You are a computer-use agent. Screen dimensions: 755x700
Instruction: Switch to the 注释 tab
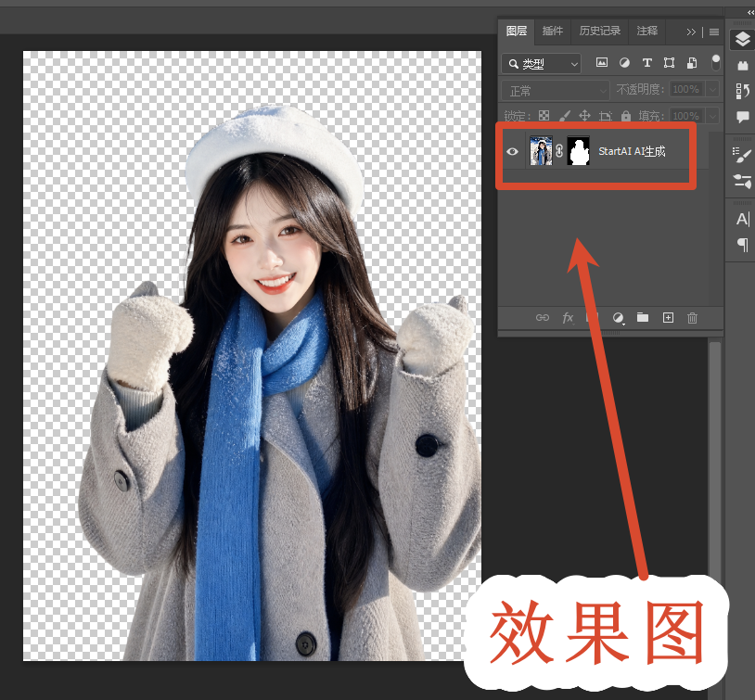646,32
